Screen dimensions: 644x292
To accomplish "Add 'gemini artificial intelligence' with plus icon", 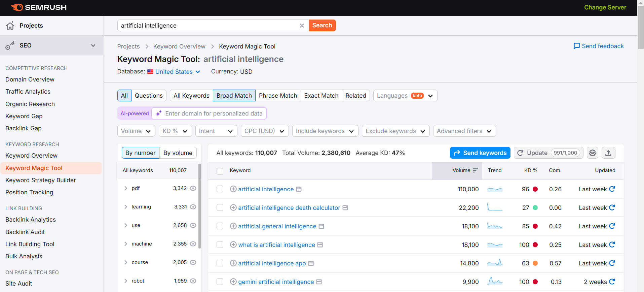I will (x=233, y=282).
